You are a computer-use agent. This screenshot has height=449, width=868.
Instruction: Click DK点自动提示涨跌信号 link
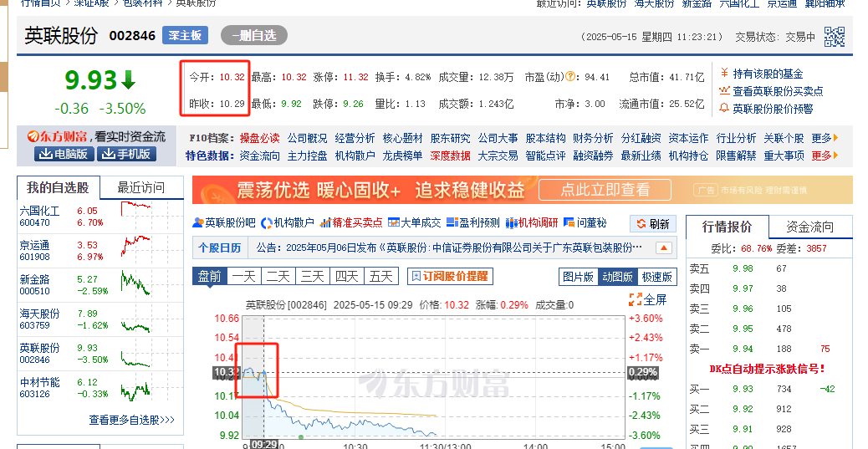[x=768, y=369]
